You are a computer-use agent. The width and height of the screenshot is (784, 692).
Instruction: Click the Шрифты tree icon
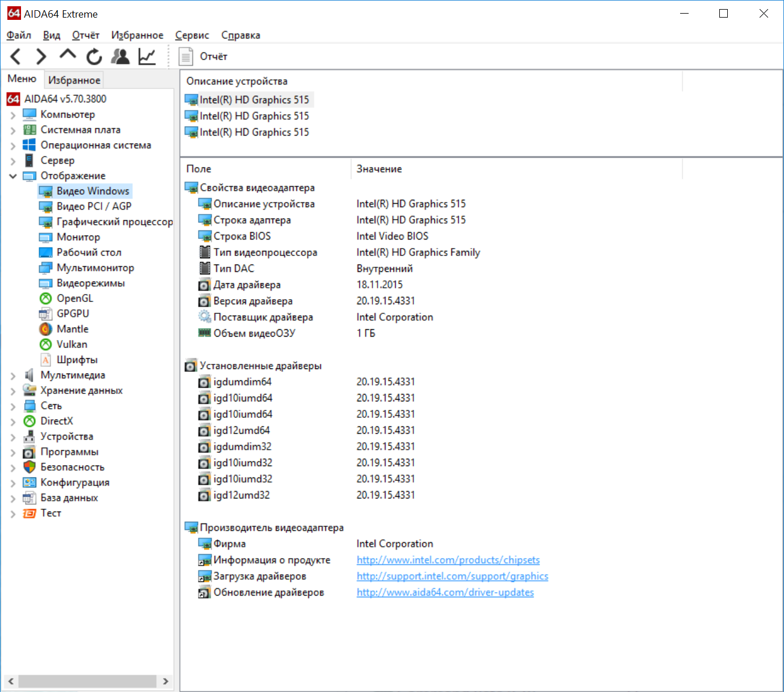point(46,360)
